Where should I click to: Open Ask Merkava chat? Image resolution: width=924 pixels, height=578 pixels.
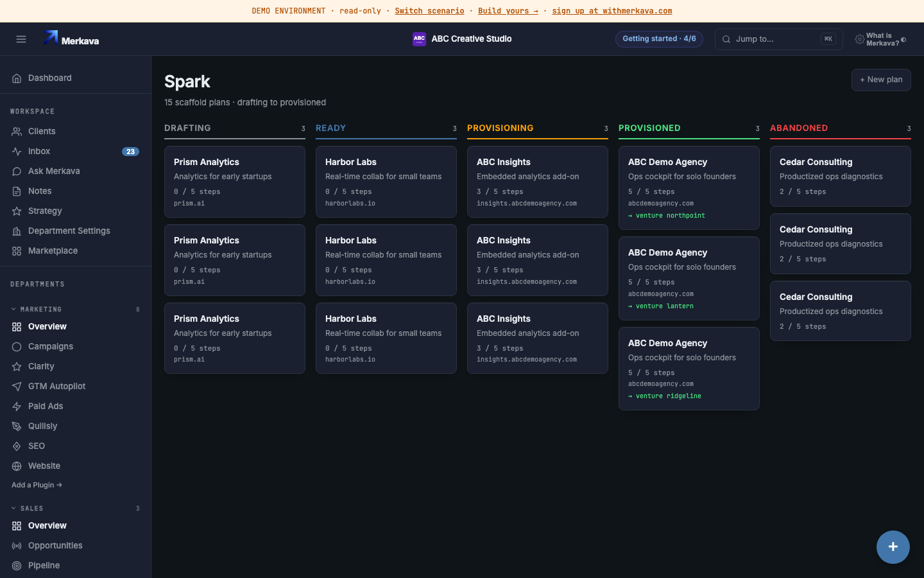point(75,171)
